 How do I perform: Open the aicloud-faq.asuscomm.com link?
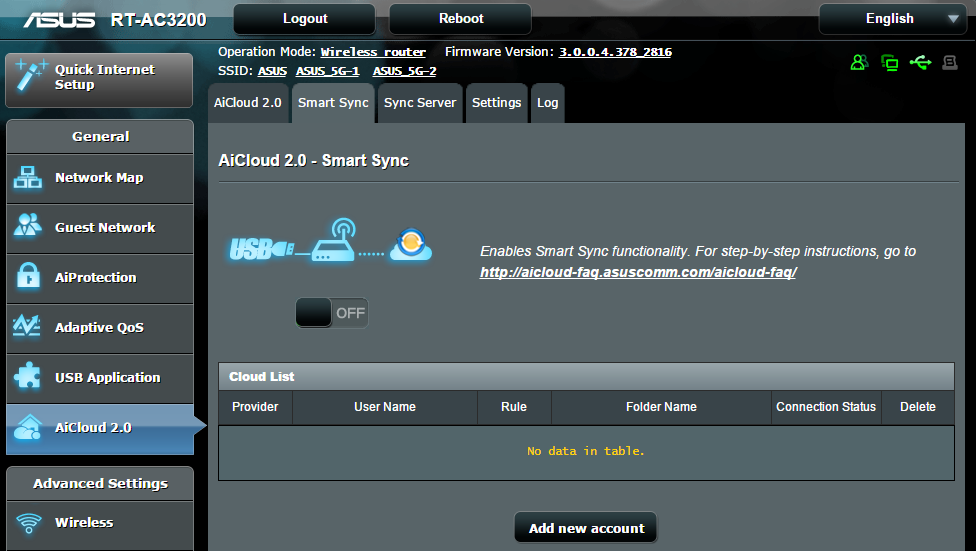pyautogui.click(x=638, y=272)
